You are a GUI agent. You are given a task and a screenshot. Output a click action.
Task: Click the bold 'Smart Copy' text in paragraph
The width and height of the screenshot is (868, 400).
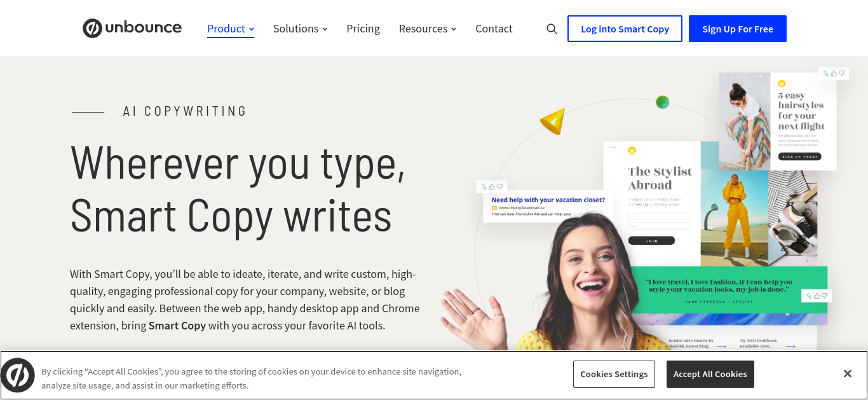tap(177, 326)
